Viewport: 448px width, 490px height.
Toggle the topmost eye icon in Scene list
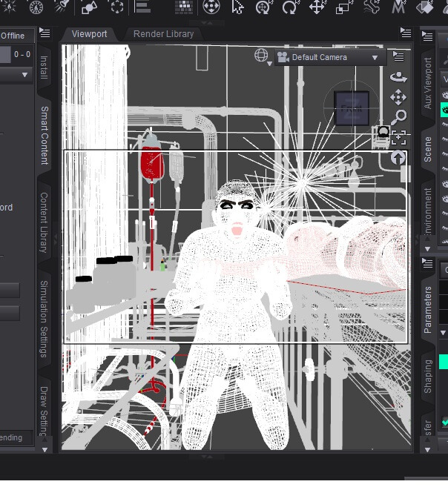click(x=444, y=94)
